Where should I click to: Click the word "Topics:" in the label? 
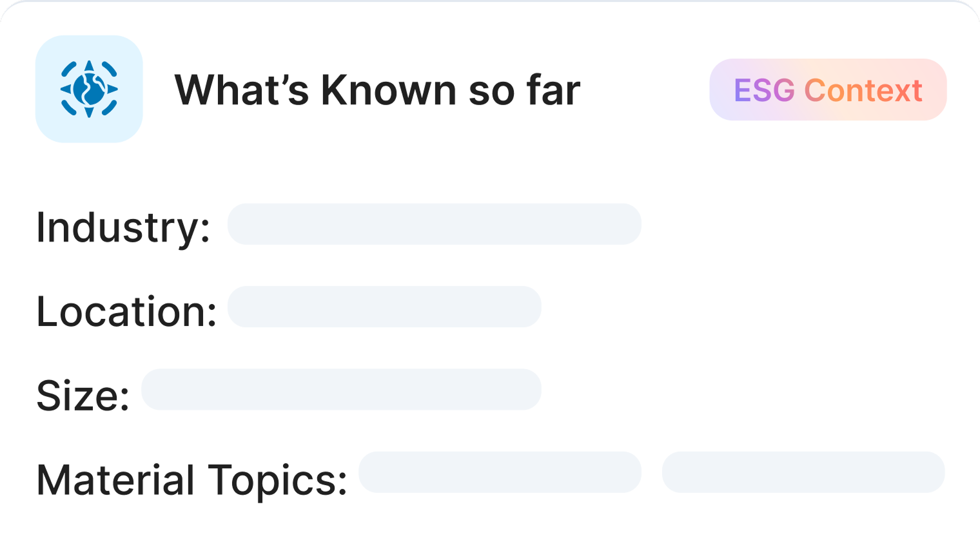(x=277, y=480)
